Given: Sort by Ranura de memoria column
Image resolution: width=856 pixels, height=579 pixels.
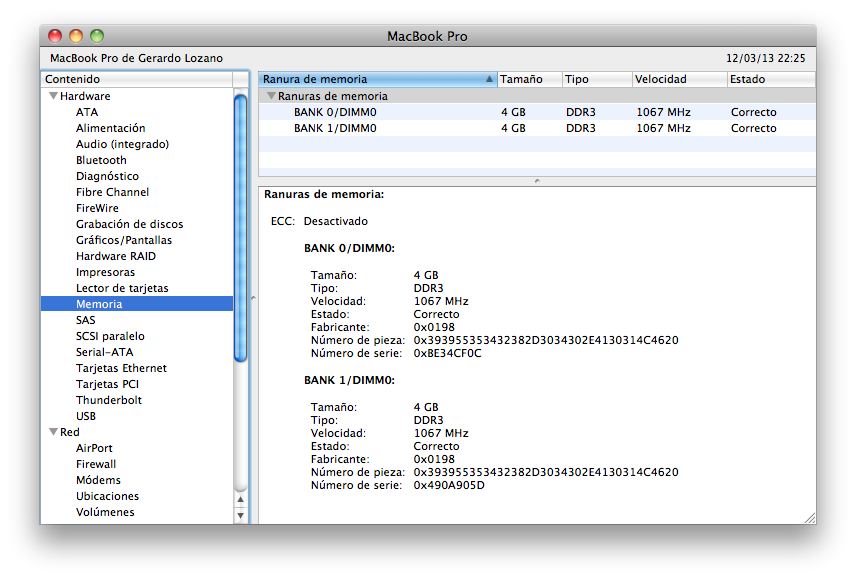Looking at the screenshot, I should [x=377, y=79].
